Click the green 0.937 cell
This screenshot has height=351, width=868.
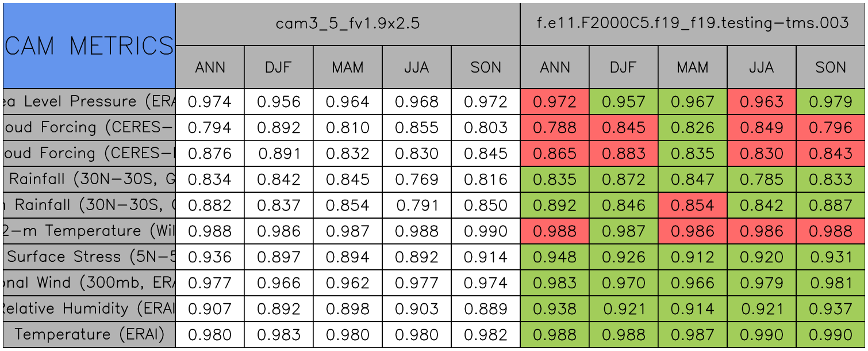tap(831, 309)
